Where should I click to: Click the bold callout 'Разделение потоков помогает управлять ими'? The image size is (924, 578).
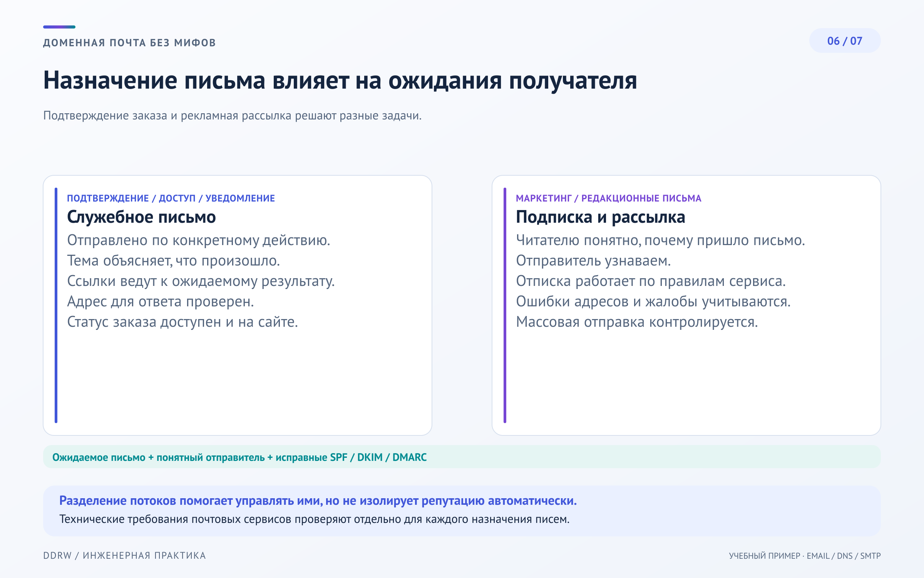[x=318, y=501]
